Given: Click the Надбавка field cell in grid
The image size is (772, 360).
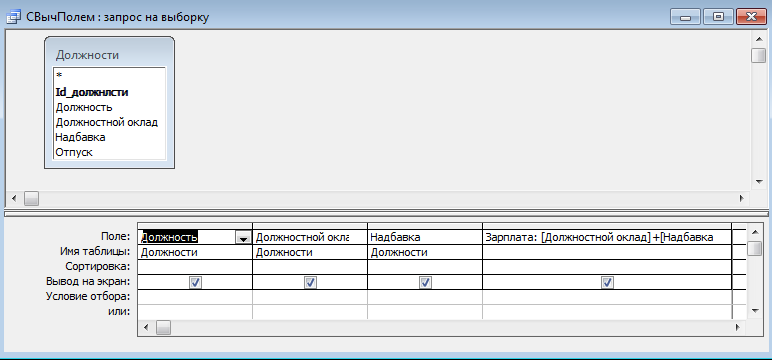Looking at the screenshot, I should click(x=425, y=237).
